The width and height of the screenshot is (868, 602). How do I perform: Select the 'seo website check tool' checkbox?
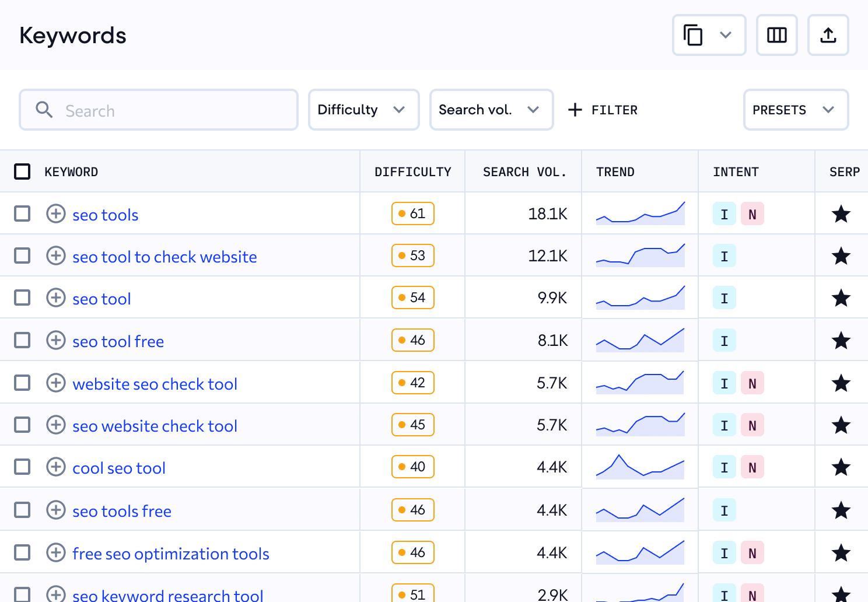click(22, 425)
